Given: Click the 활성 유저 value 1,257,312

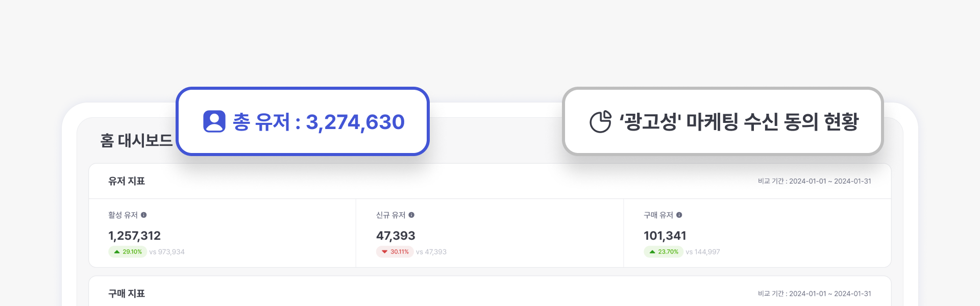Looking at the screenshot, I should coord(134,236).
